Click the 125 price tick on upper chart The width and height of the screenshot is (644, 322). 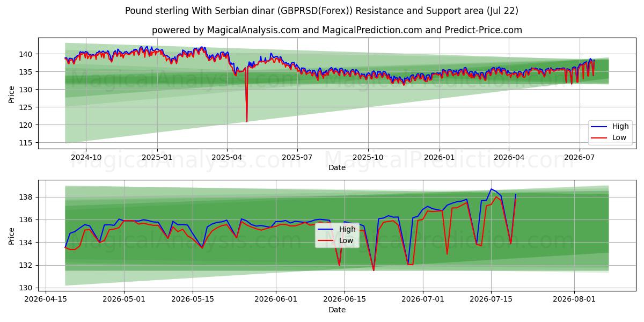pos(27,107)
